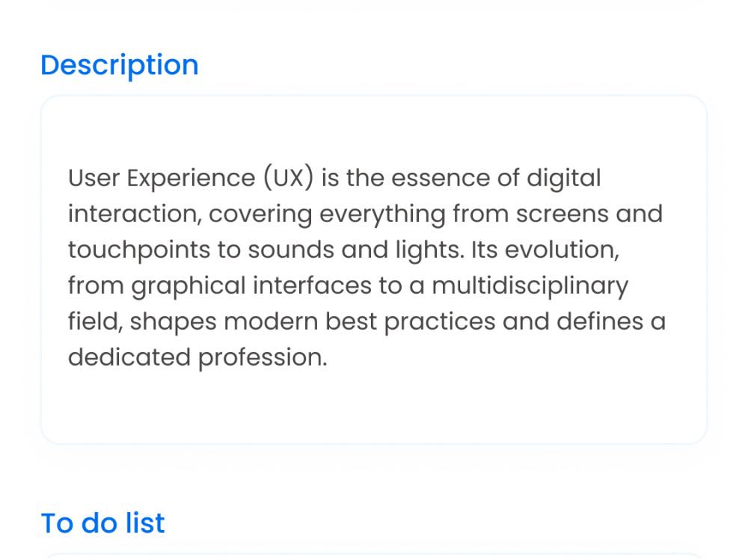
Task: Click "graphical interfaces" in the description
Action: tap(251, 286)
